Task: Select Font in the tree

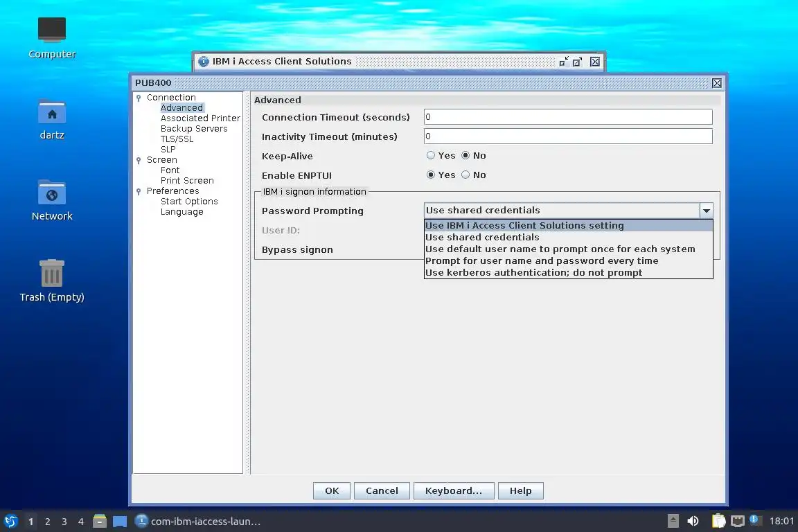Action: [170, 170]
